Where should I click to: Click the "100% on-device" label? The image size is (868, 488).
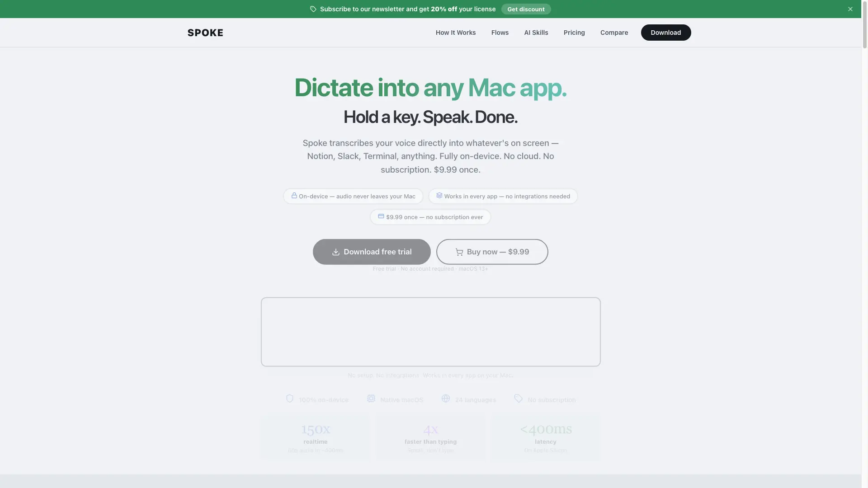324,400
